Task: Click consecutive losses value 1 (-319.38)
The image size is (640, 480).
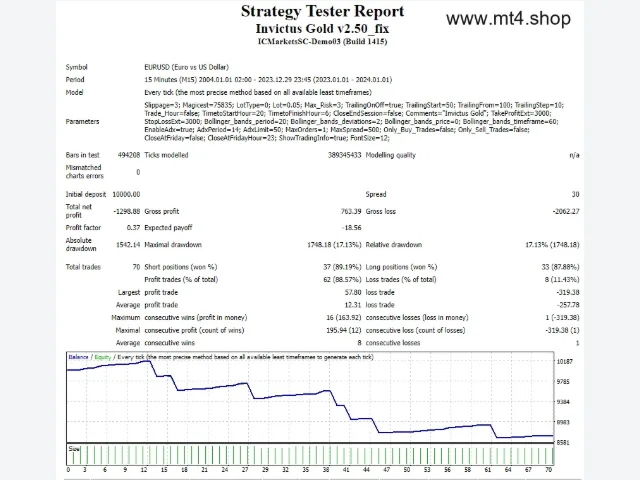Action: coord(562,318)
